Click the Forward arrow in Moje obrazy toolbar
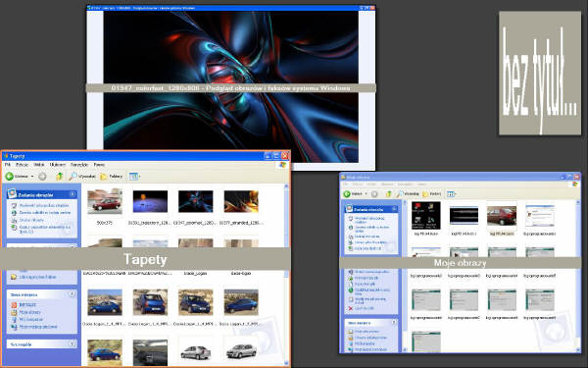Screen dimensions: 588x368 pyautogui.click(x=374, y=193)
